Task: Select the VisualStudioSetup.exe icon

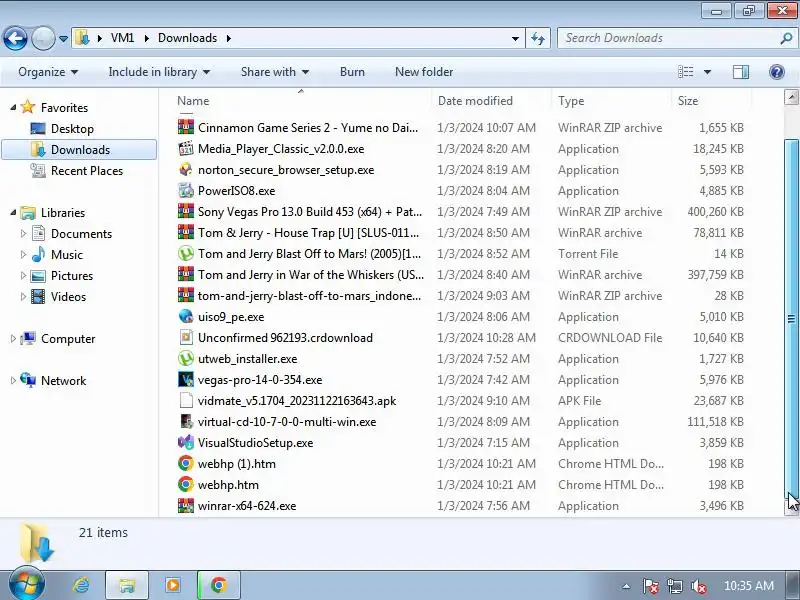Action: [186, 442]
